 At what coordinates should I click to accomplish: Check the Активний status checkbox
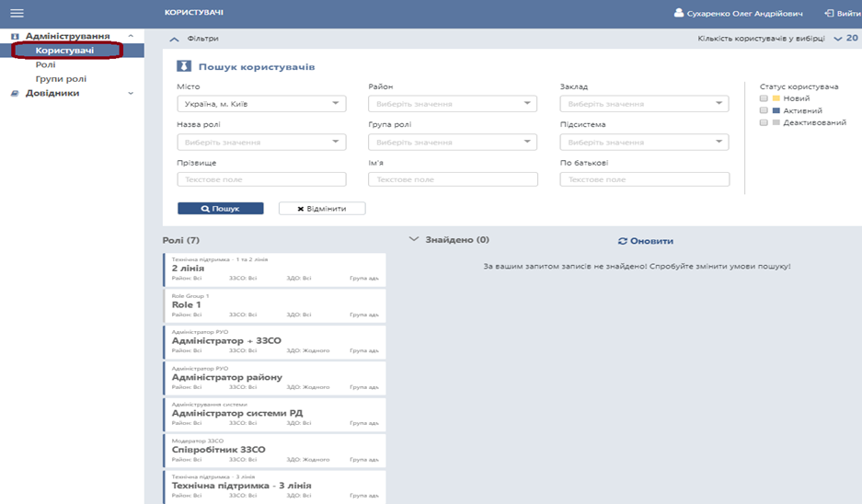(763, 110)
